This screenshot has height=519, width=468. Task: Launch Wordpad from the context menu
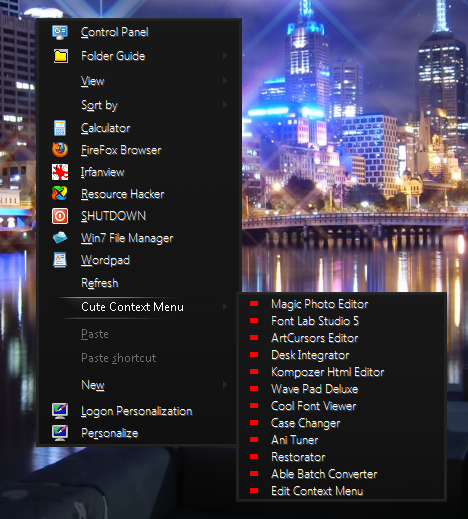point(139,260)
